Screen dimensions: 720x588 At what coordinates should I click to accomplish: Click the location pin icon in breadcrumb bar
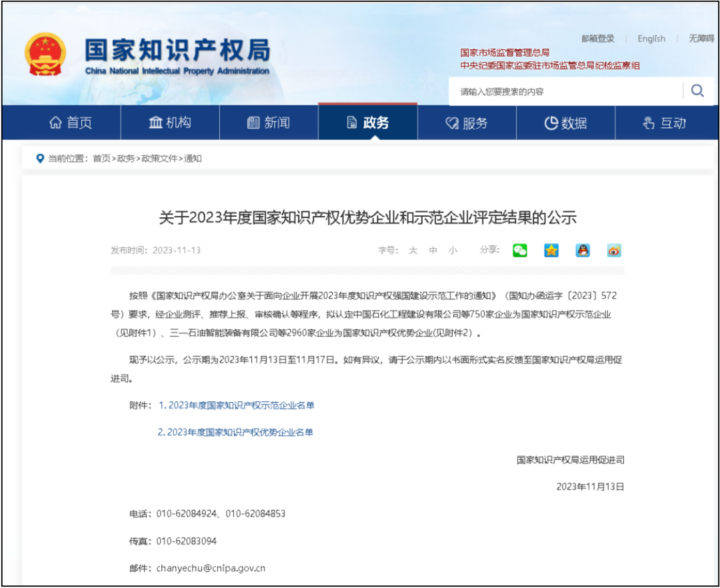pyautogui.click(x=38, y=158)
